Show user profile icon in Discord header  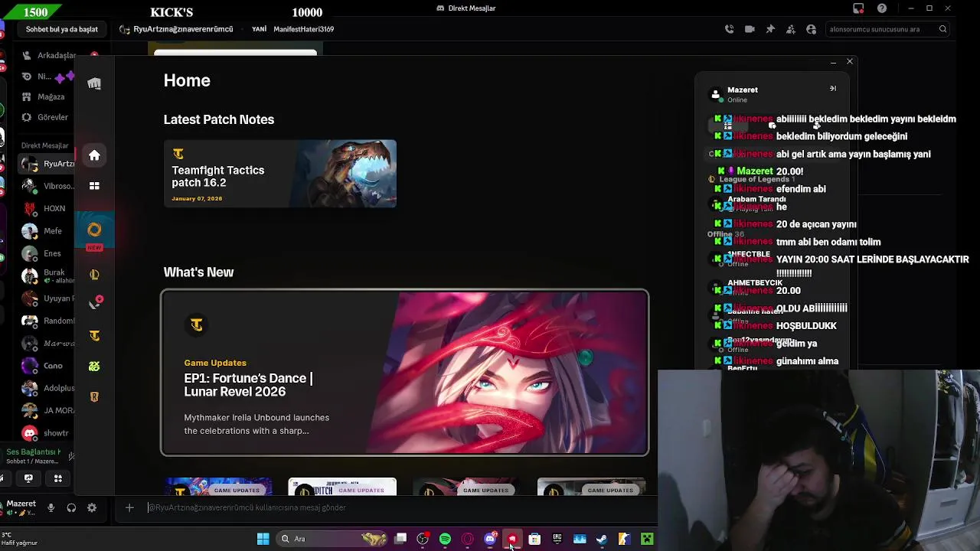click(811, 29)
